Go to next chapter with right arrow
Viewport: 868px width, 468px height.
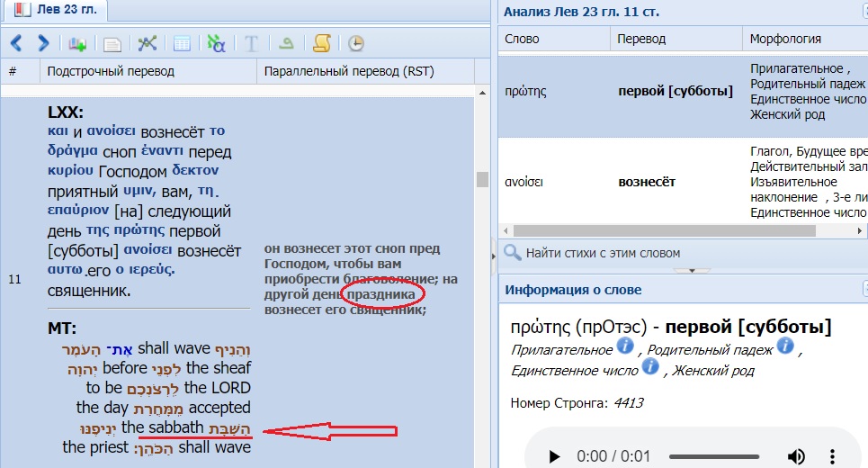click(x=42, y=42)
